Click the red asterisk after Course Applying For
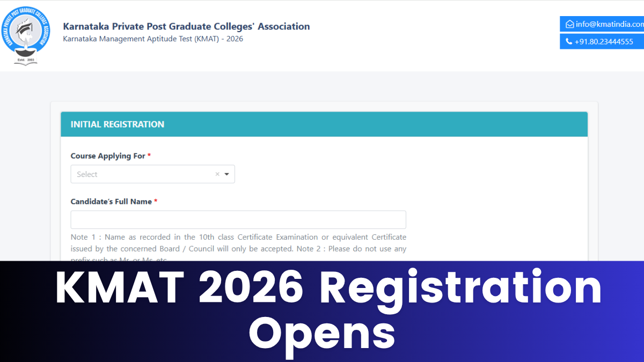644x362 pixels. pyautogui.click(x=149, y=156)
